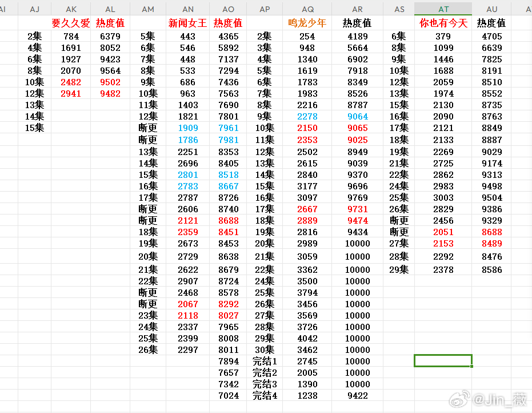Select column header AU
The width and height of the screenshot is (532, 413).
(491, 9)
